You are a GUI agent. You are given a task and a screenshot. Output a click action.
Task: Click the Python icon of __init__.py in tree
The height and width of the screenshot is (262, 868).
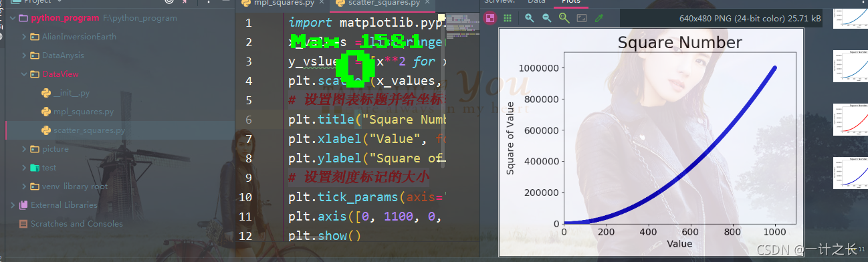tap(46, 93)
